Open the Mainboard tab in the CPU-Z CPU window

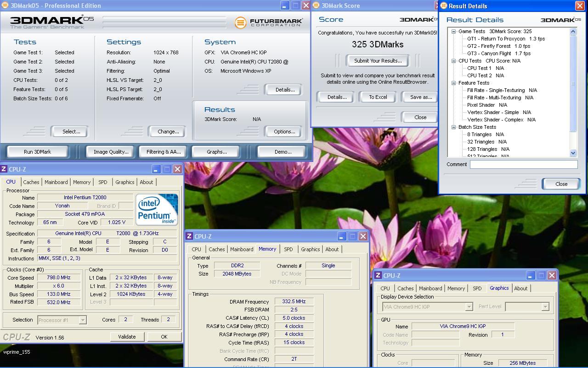(x=56, y=182)
